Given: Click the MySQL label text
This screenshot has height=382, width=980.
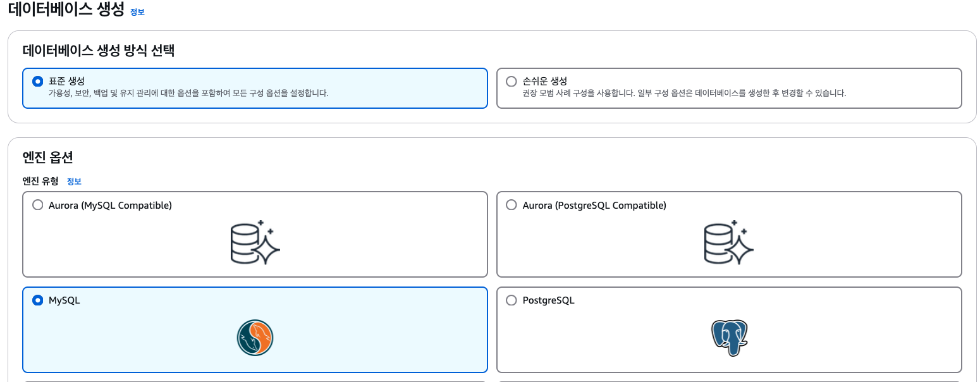Looking at the screenshot, I should tap(64, 300).
